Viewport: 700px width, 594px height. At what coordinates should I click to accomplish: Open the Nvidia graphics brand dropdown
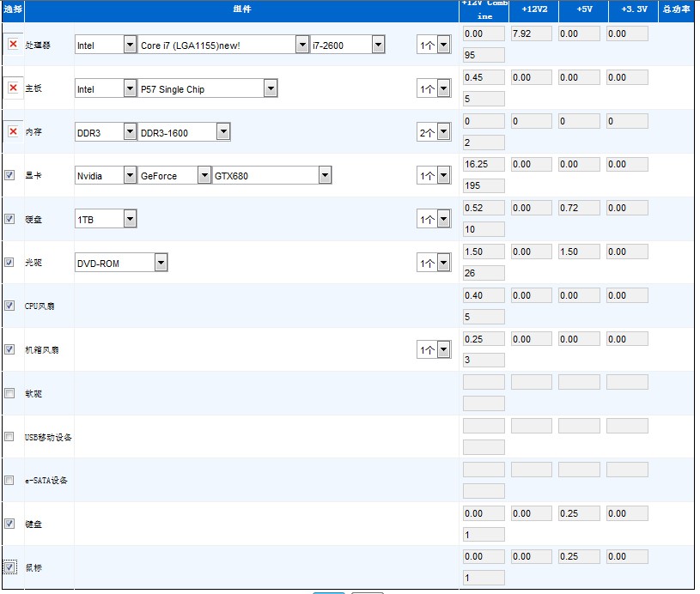pyautogui.click(x=106, y=175)
